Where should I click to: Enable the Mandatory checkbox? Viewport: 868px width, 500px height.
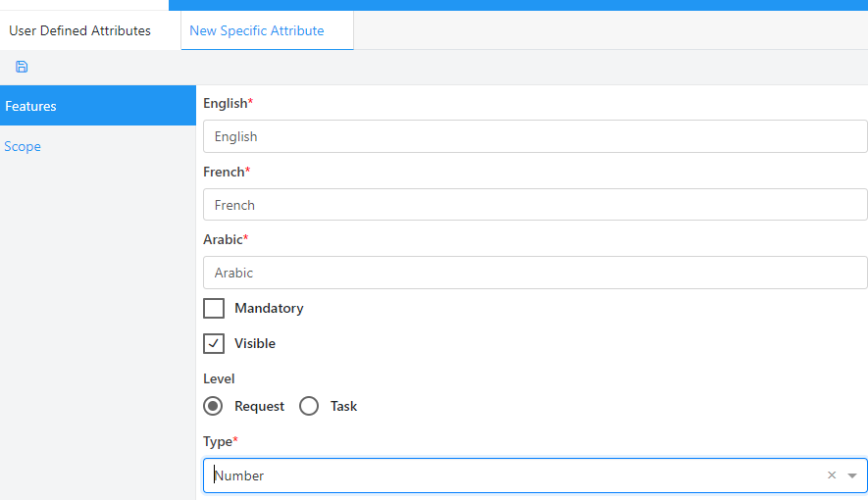(214, 309)
